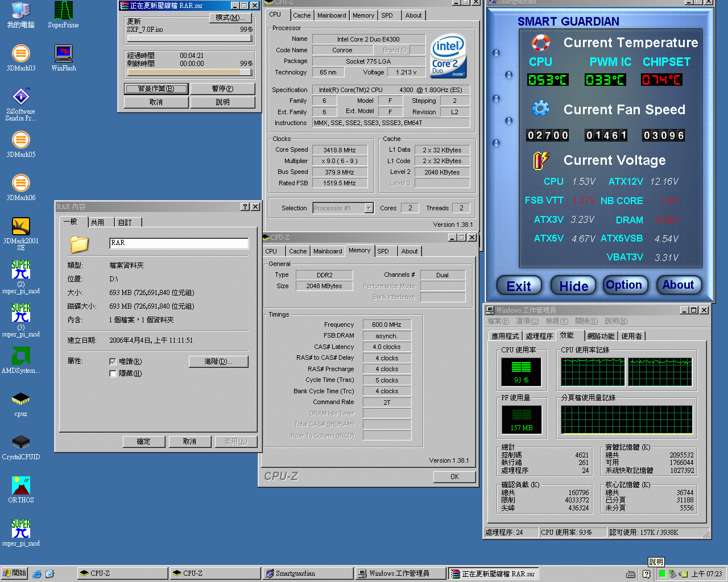Switch to Cache tab in top CPU-Z
Viewport: 728px width, 582px height.
pos(302,15)
